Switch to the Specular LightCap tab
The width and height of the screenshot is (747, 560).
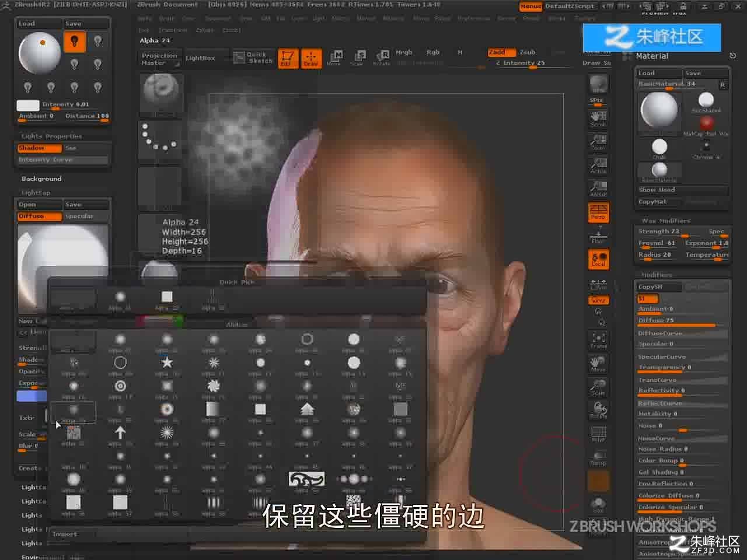point(86,216)
